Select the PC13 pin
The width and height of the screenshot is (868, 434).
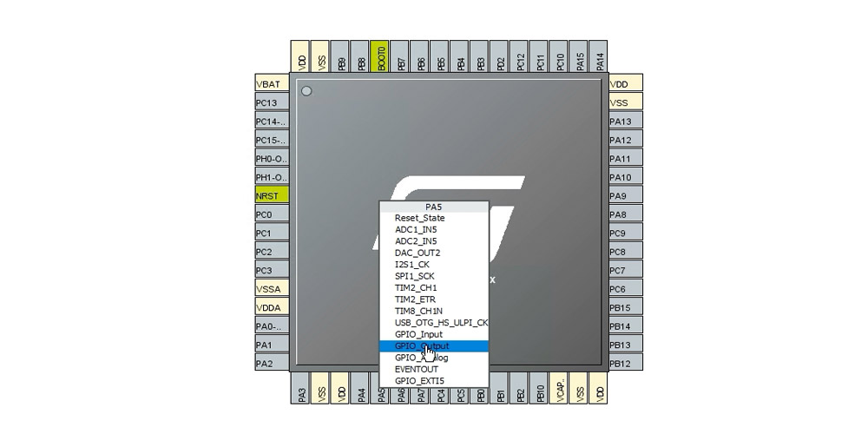[272, 102]
